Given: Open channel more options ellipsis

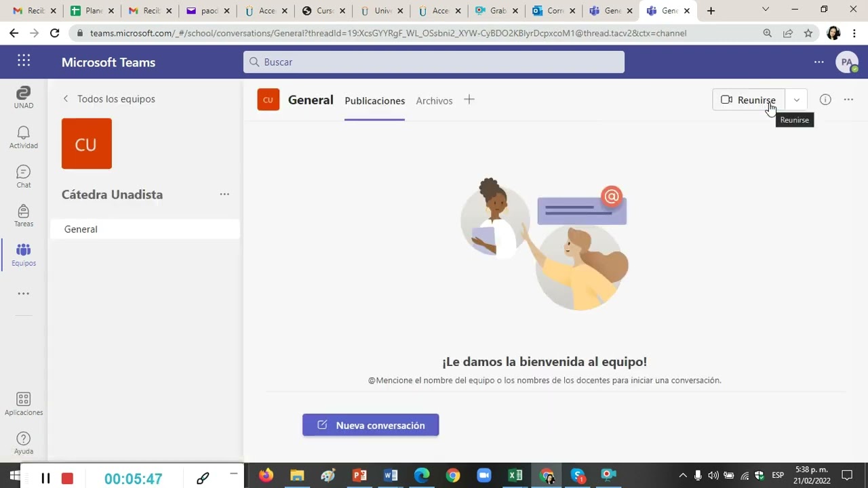Looking at the screenshot, I should click(x=848, y=100).
